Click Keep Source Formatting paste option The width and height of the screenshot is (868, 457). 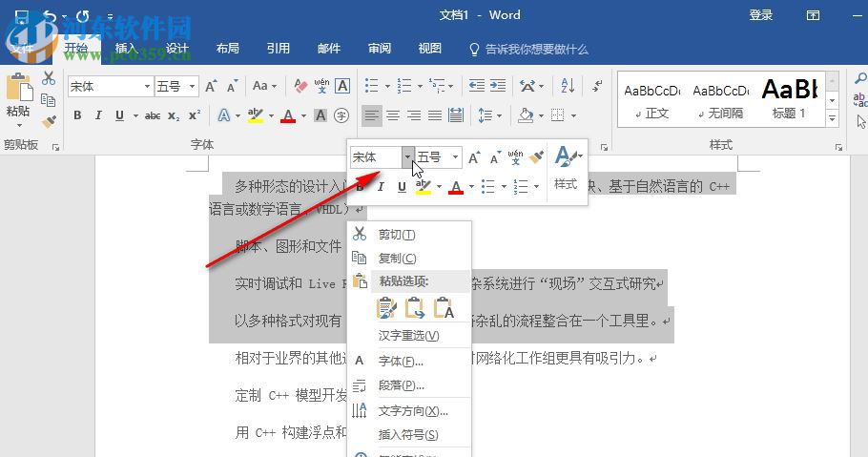click(x=386, y=308)
